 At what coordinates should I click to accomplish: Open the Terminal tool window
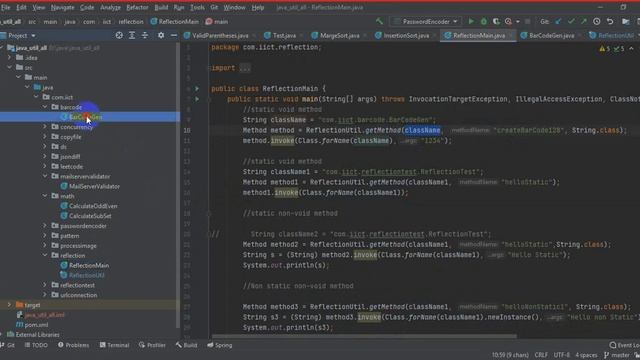pyautogui.click(x=114, y=345)
